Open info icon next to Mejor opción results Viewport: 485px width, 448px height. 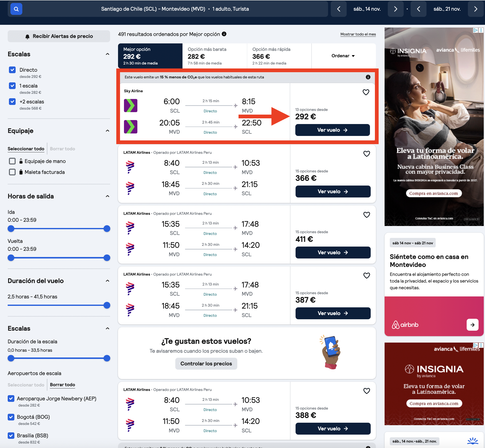pyautogui.click(x=224, y=34)
